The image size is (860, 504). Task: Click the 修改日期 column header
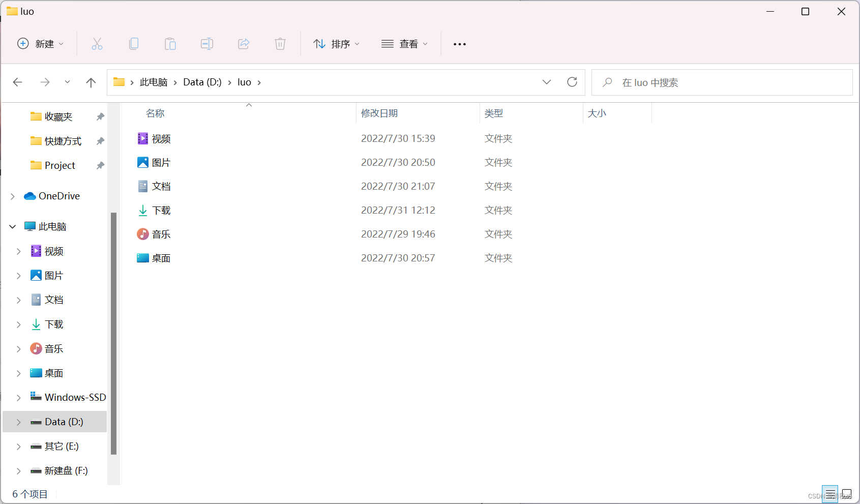379,113
